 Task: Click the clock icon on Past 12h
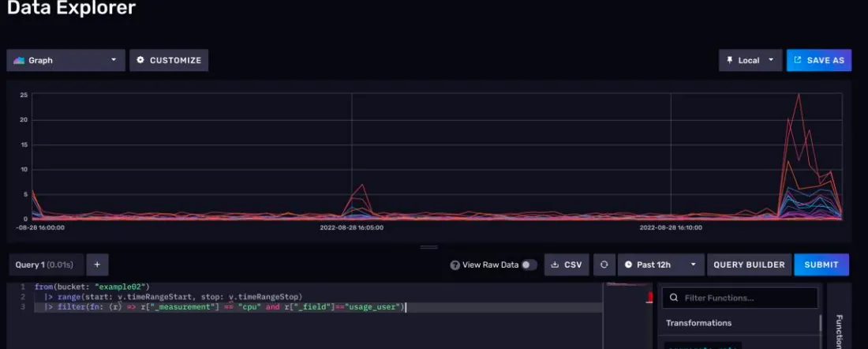point(629,265)
